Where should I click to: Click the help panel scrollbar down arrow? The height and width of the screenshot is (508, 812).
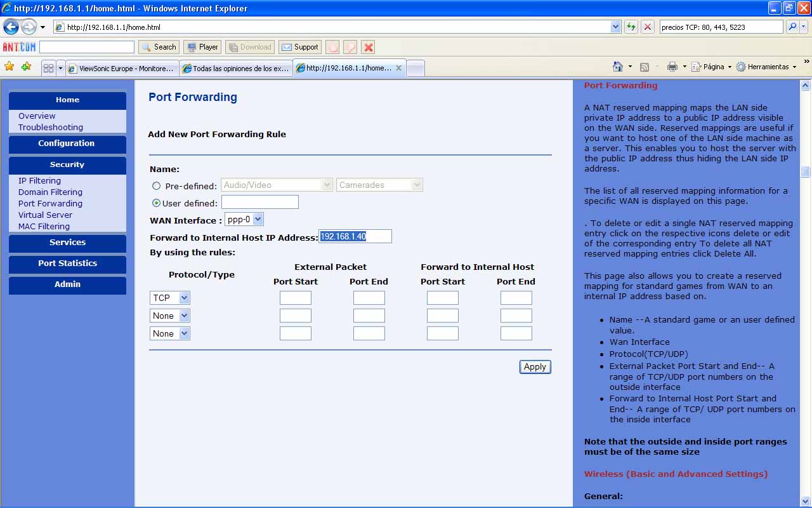tap(806, 501)
